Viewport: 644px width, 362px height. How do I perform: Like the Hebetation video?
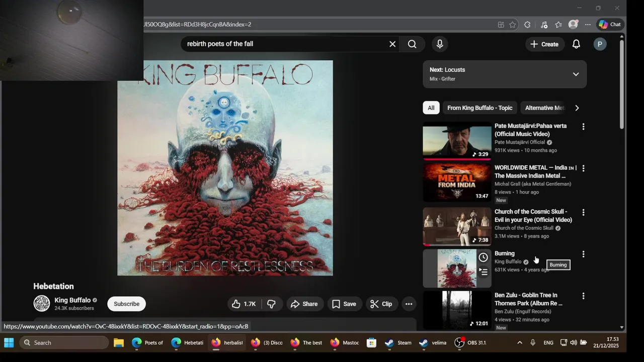(x=244, y=304)
